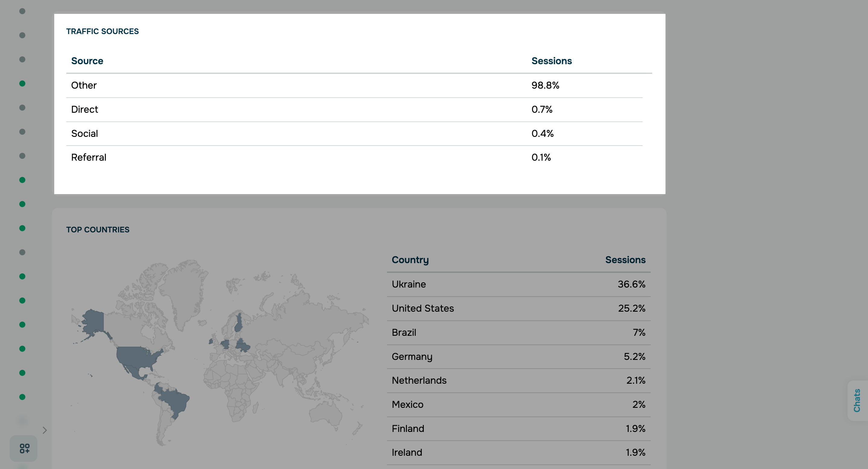The height and width of the screenshot is (469, 868).
Task: Sort the Source column in Traffic Sources
Action: (x=87, y=61)
